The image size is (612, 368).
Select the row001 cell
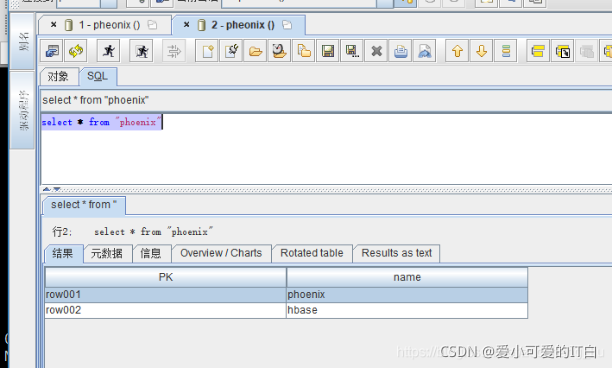point(166,295)
